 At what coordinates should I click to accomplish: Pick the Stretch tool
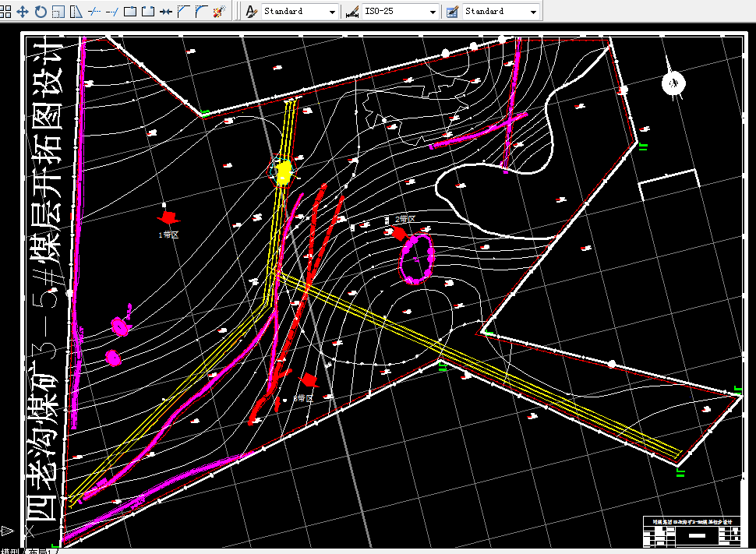click(76, 11)
